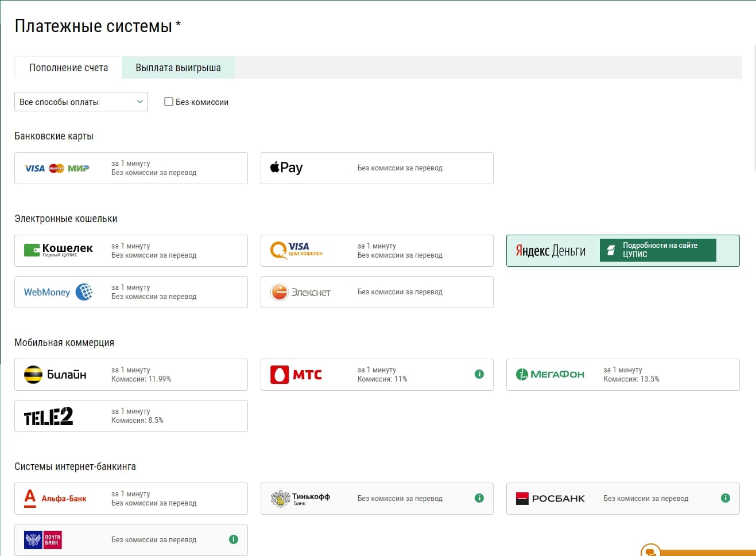Screen dimensions: 756x556
Task: Click РОСБАНК Без комиссии за перевод text
Action: click(646, 499)
